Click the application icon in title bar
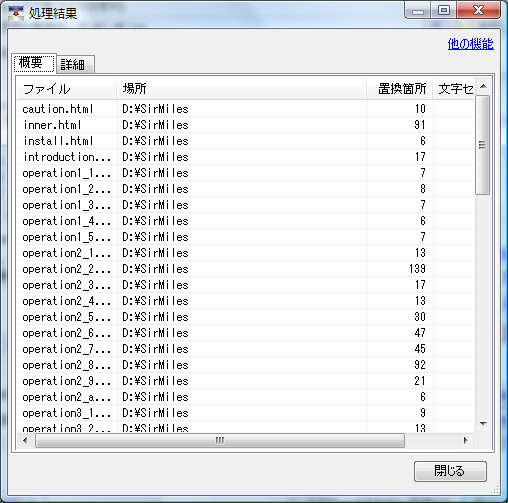Image resolution: width=508 pixels, height=503 pixels. (x=16, y=14)
